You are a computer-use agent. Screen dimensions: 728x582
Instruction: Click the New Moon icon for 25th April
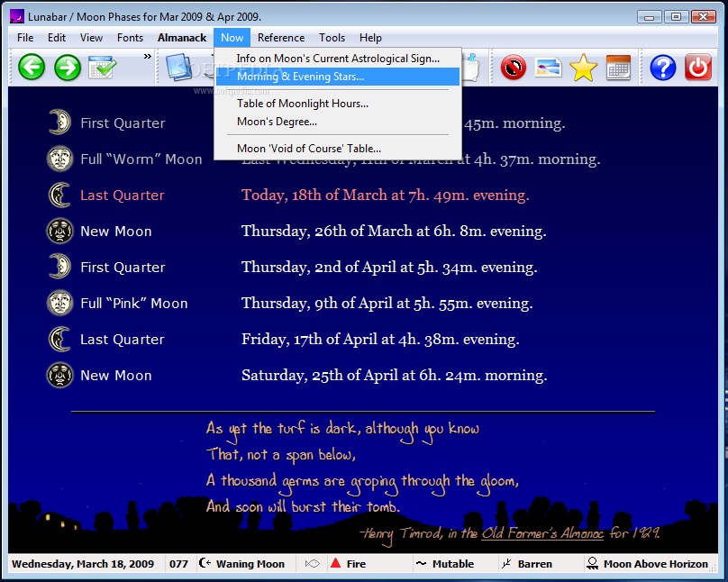(x=59, y=375)
